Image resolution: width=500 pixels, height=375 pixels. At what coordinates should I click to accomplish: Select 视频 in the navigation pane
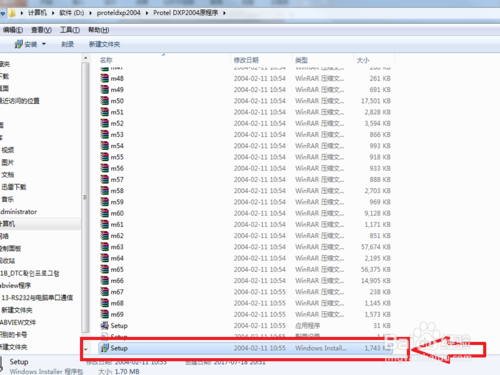coord(8,150)
